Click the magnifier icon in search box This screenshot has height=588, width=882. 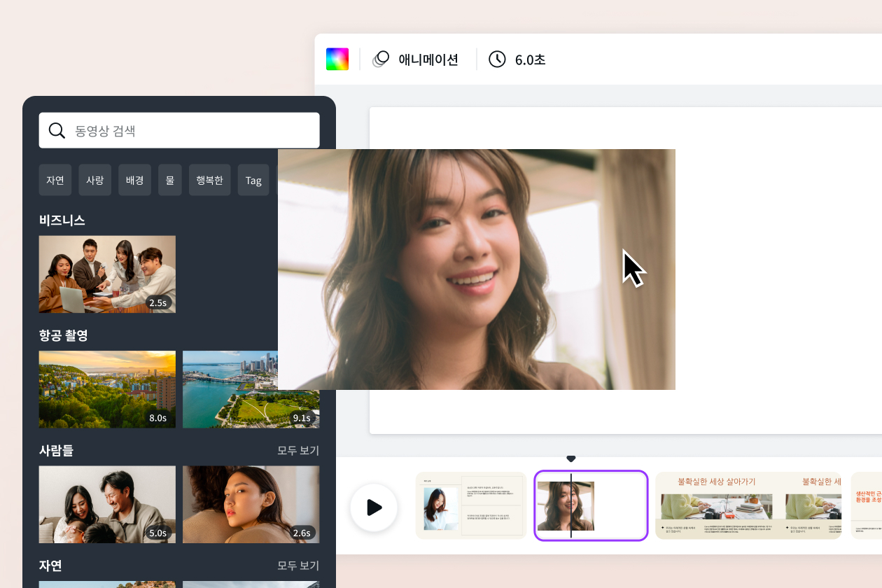(57, 130)
